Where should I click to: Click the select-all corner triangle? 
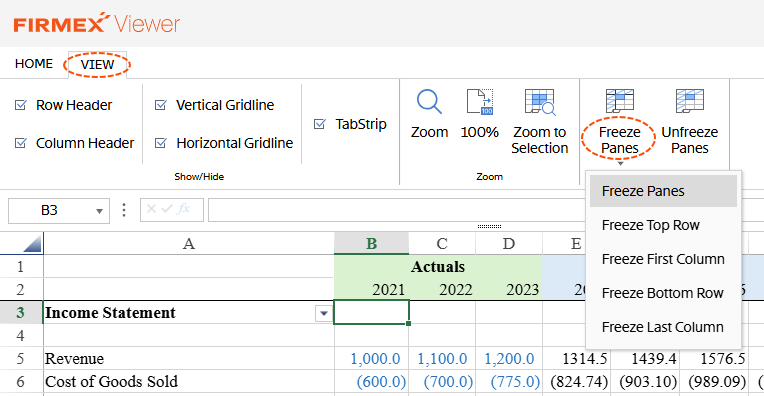32,243
